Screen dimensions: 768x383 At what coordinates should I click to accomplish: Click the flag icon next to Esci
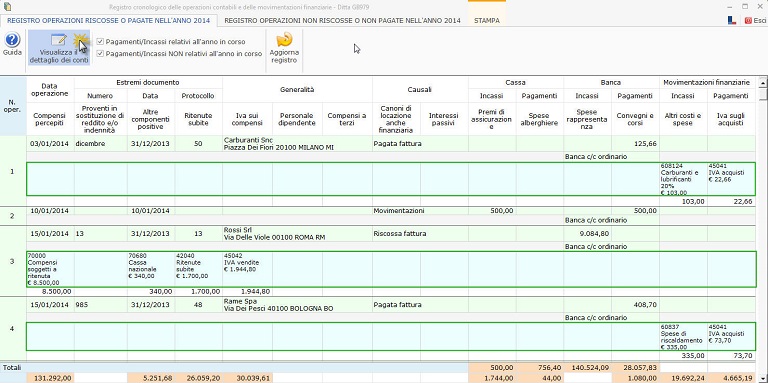pos(732,21)
